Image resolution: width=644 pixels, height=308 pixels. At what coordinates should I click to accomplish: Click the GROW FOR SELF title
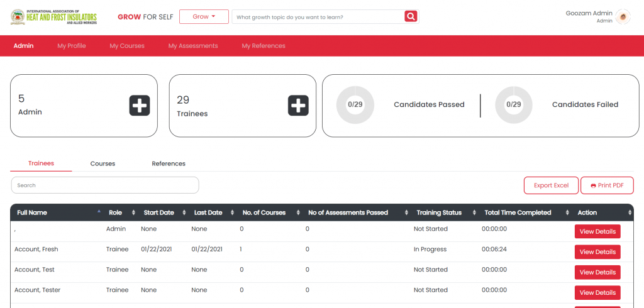(145, 17)
